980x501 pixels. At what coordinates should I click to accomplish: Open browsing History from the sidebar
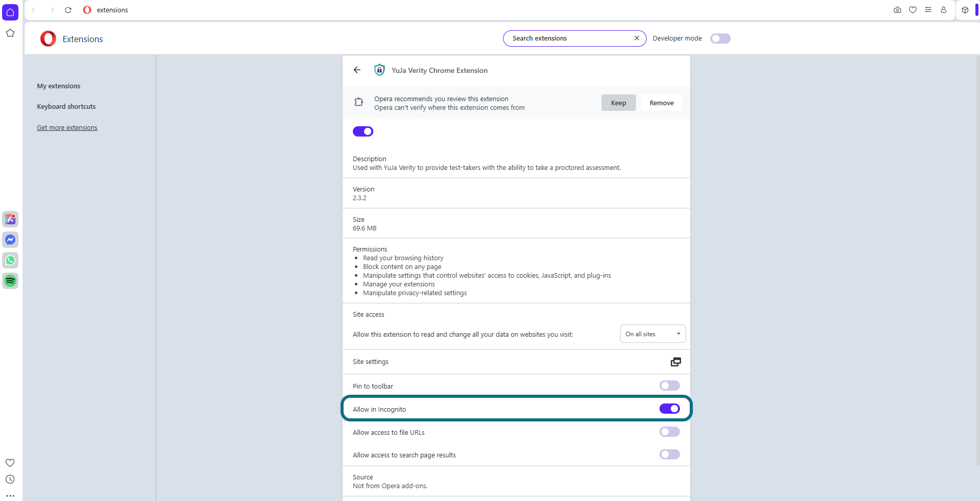pyautogui.click(x=10, y=479)
